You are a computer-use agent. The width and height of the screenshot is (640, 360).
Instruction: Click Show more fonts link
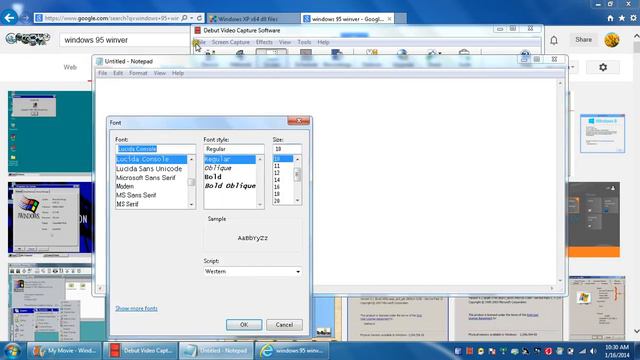point(136,309)
